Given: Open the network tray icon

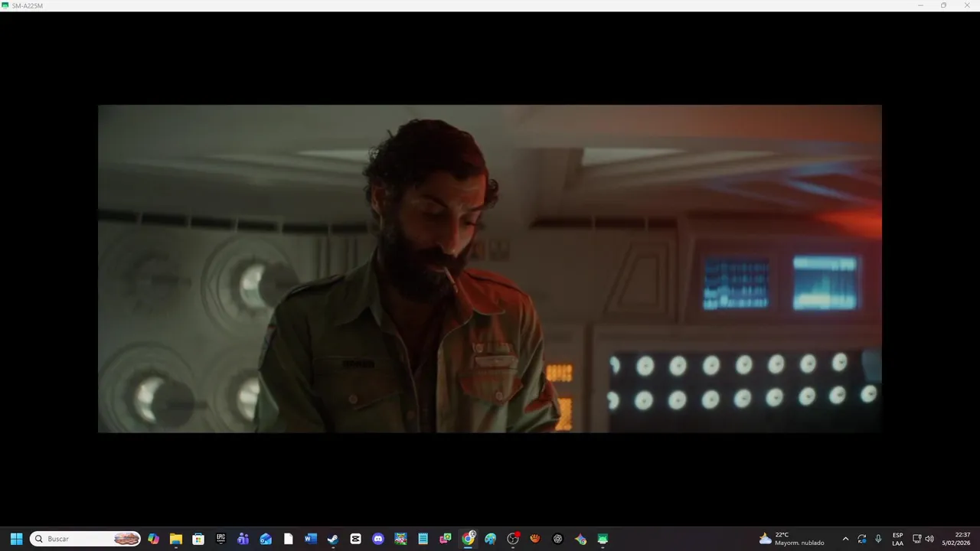Looking at the screenshot, I should [x=916, y=539].
